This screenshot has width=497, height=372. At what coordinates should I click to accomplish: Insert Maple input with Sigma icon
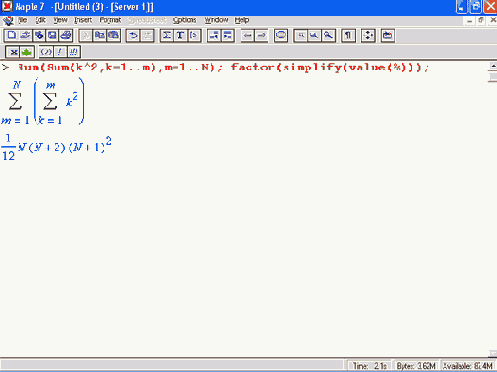click(167, 35)
